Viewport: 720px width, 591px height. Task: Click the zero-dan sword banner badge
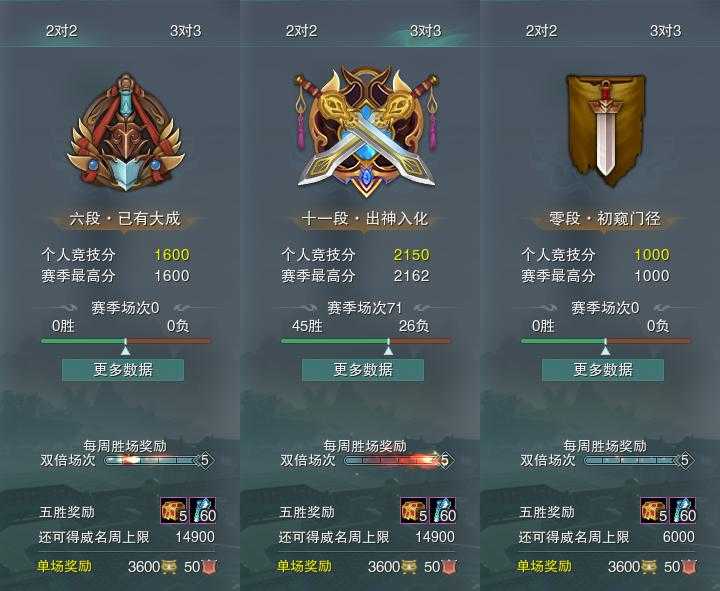[606, 130]
